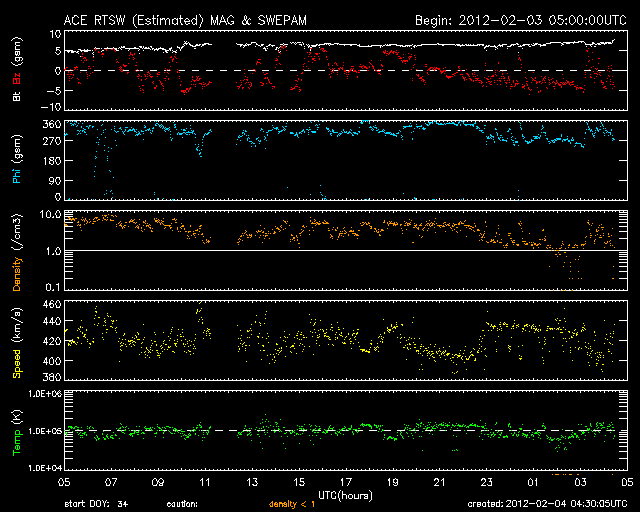Click the 360 tick on Phi axis
Viewport: 640px width, 512px height.
pyautogui.click(x=50, y=124)
